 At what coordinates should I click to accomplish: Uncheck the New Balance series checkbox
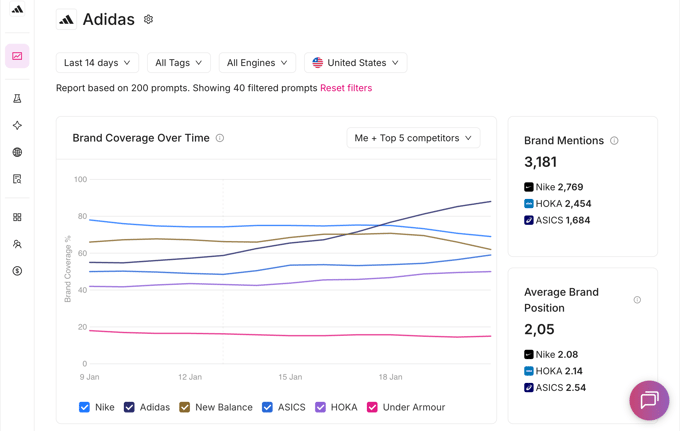pyautogui.click(x=185, y=407)
